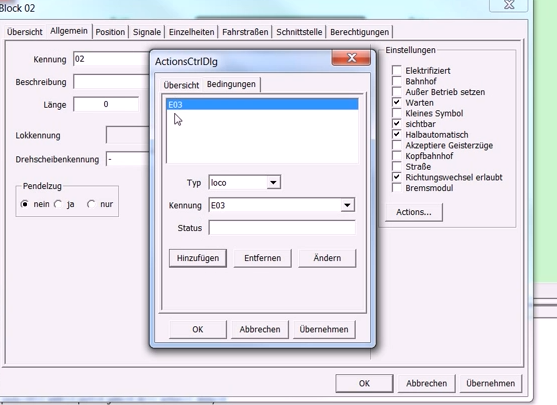
Task: Open the Actions... button in Einstellungen
Action: click(414, 212)
